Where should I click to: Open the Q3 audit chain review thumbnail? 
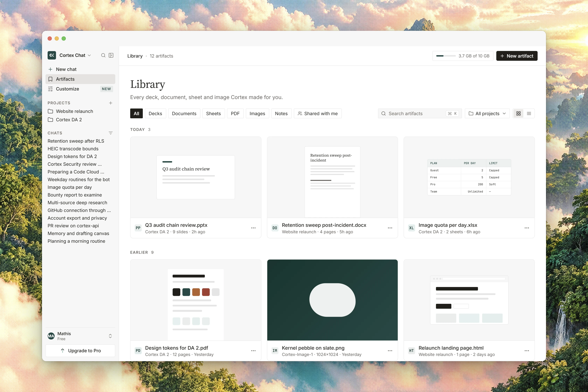pyautogui.click(x=195, y=177)
